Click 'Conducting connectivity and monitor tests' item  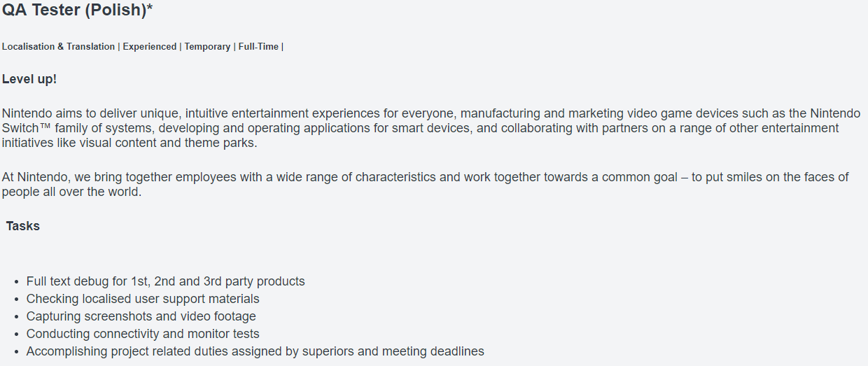143,334
